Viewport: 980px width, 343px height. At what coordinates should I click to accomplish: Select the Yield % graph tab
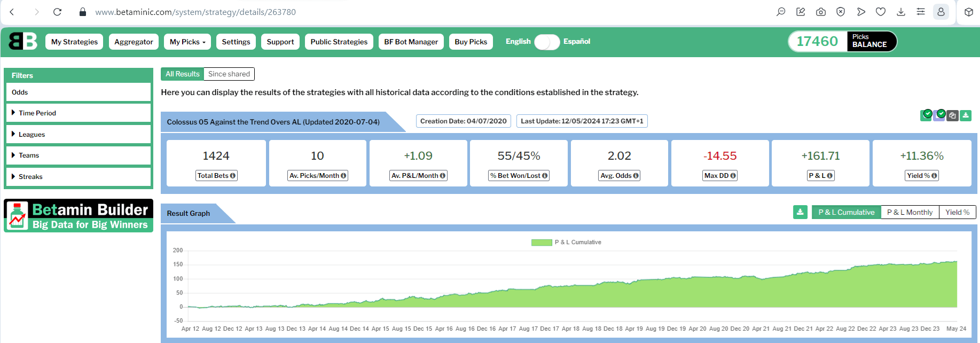tap(958, 212)
